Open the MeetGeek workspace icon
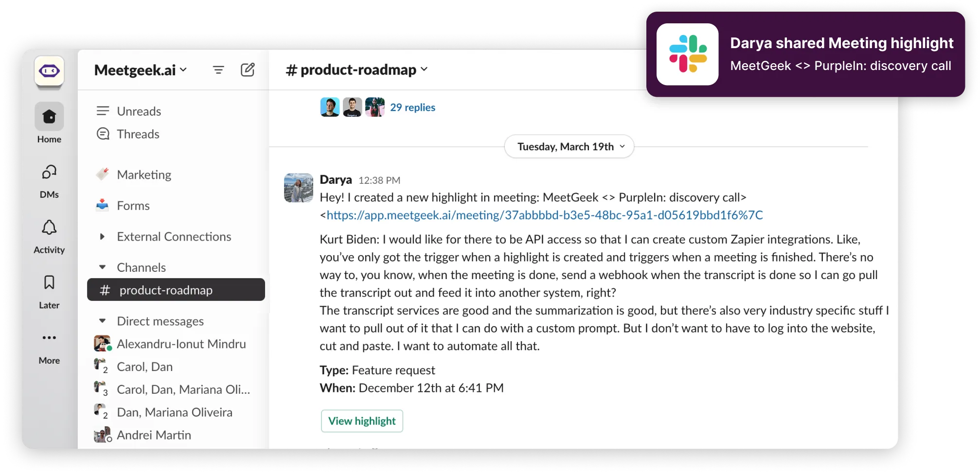The image size is (980, 474). [x=49, y=71]
